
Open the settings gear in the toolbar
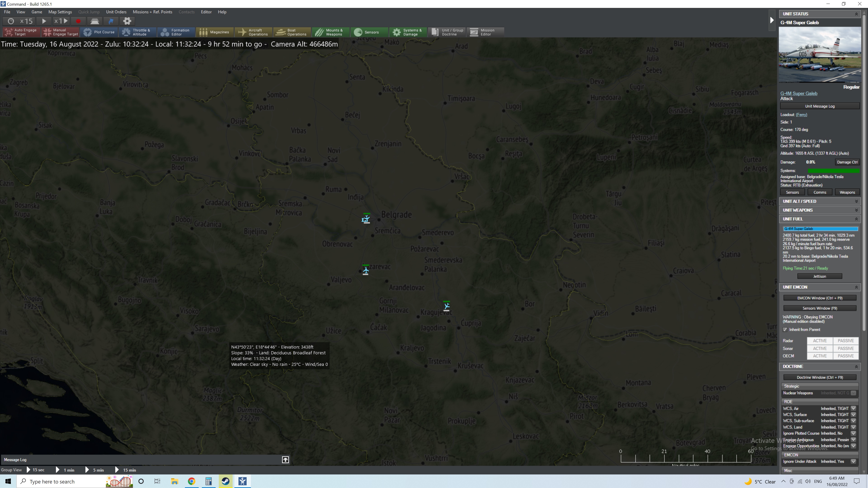click(127, 21)
